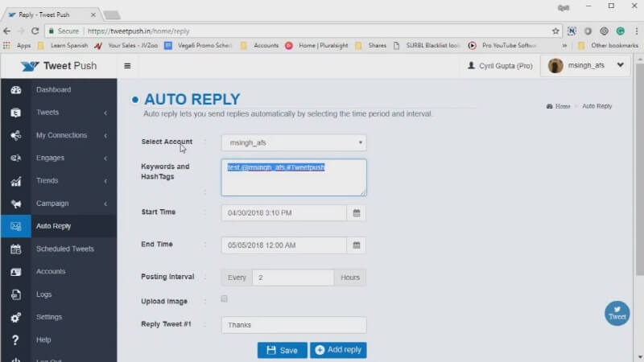
Task: Open Home | Pluralsight bookmark
Action: click(x=316, y=46)
